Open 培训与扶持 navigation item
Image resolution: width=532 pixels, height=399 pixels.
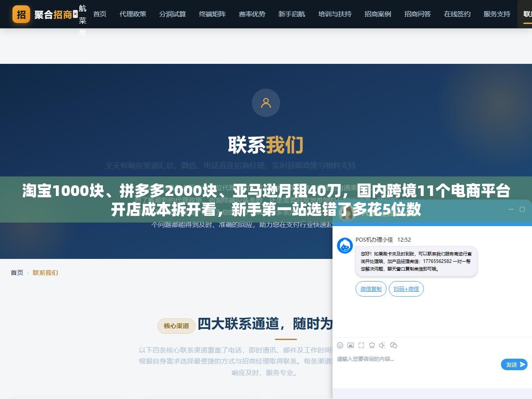[x=335, y=14]
